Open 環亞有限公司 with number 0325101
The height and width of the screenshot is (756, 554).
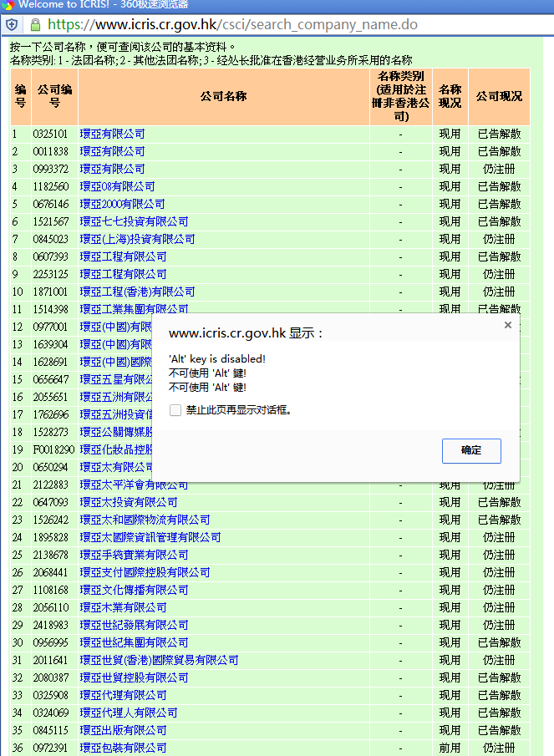[112, 134]
